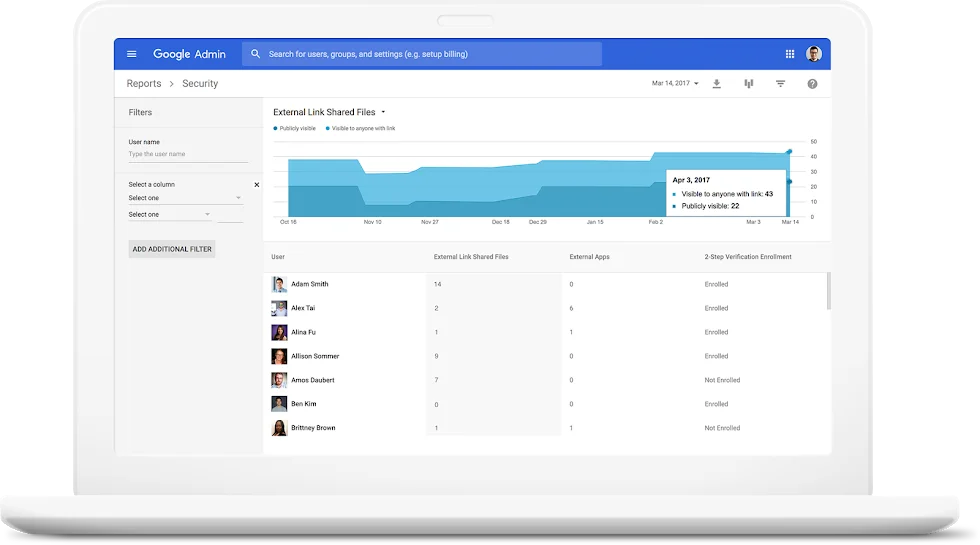Toggle the filter panel icon

click(780, 84)
